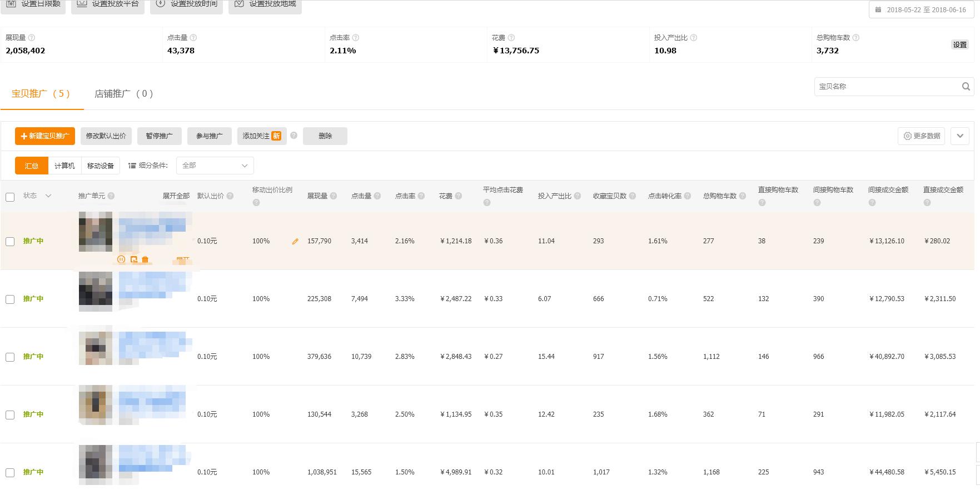Screen dimensions: 980x490
Task: Click the search magnifier icon
Action: coord(966,86)
